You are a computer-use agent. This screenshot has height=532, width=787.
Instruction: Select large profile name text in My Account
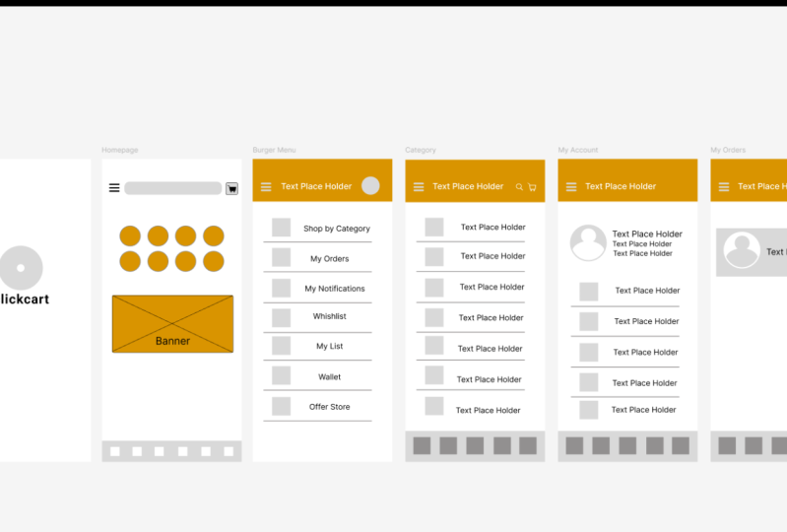[647, 233]
